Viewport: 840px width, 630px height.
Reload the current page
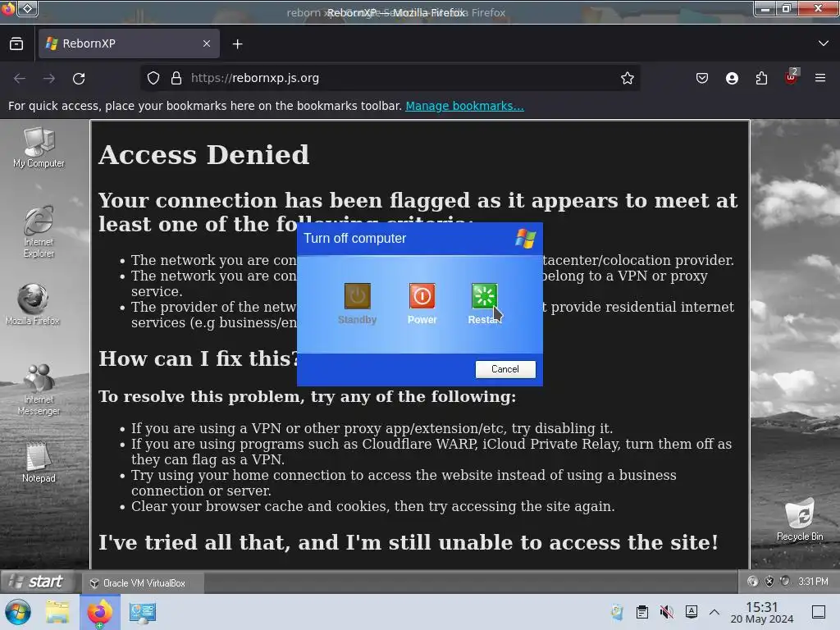(79, 78)
